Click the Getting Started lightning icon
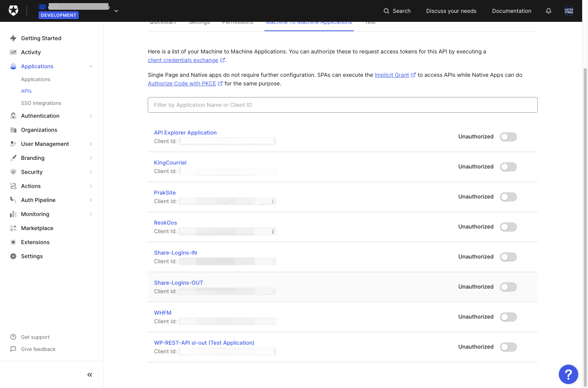588x388 pixels. click(13, 38)
